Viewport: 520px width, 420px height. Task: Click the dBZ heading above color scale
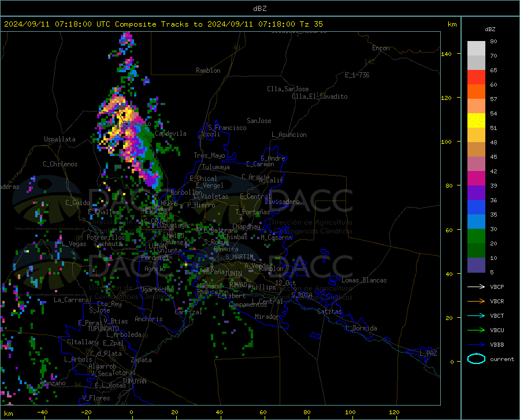pos(490,29)
